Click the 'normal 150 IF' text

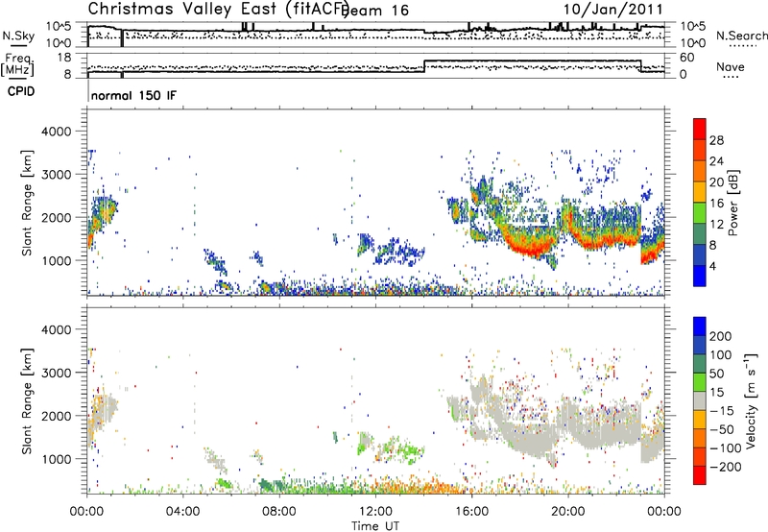[x=133, y=95]
